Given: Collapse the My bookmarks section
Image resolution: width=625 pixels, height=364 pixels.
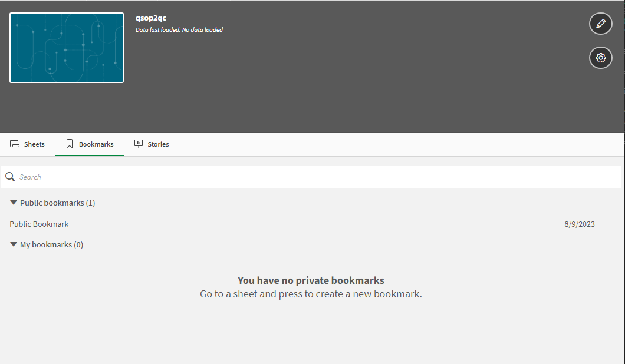Looking at the screenshot, I should coord(14,244).
